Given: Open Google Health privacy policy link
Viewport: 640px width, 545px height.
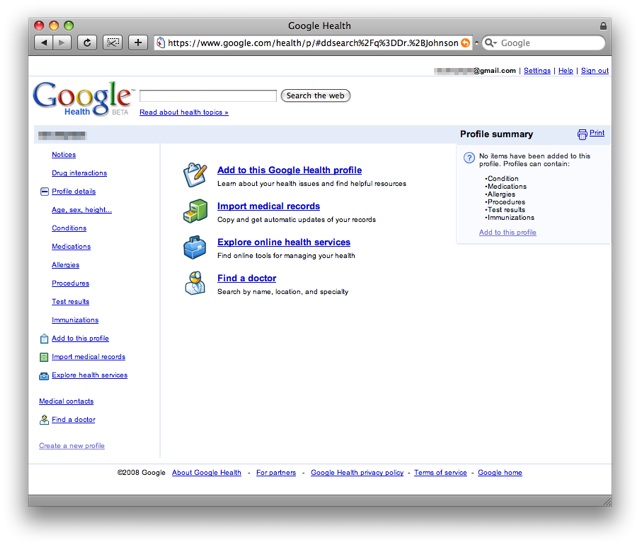Looking at the screenshot, I should pyautogui.click(x=357, y=473).
